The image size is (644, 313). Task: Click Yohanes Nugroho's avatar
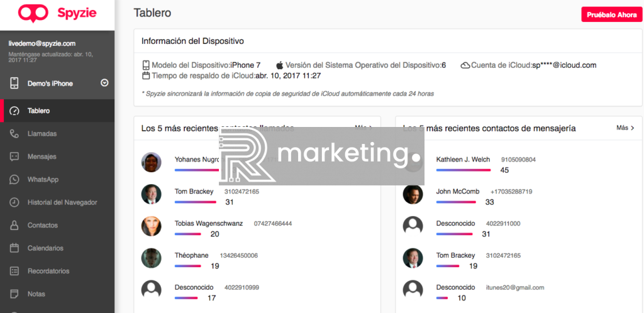tap(151, 162)
